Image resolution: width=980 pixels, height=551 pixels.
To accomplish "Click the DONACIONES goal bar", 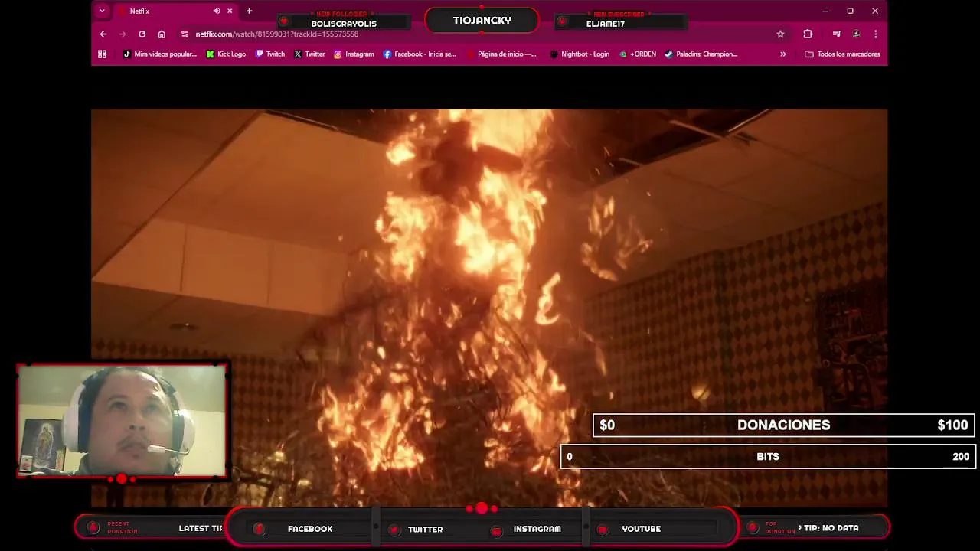I will point(783,425).
